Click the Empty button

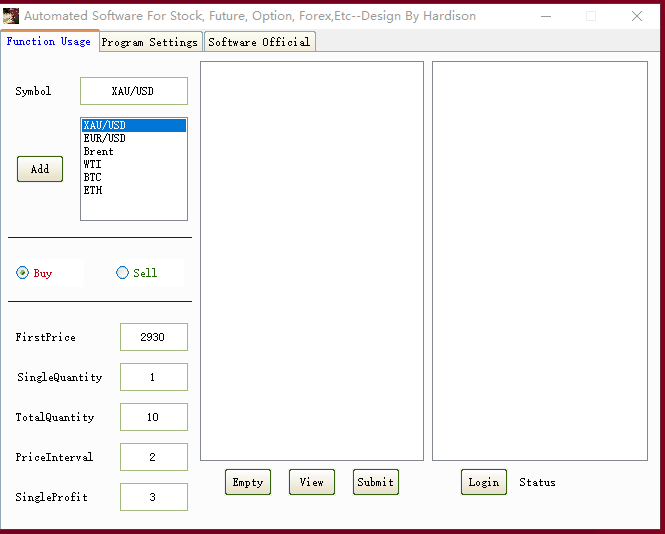coord(247,482)
